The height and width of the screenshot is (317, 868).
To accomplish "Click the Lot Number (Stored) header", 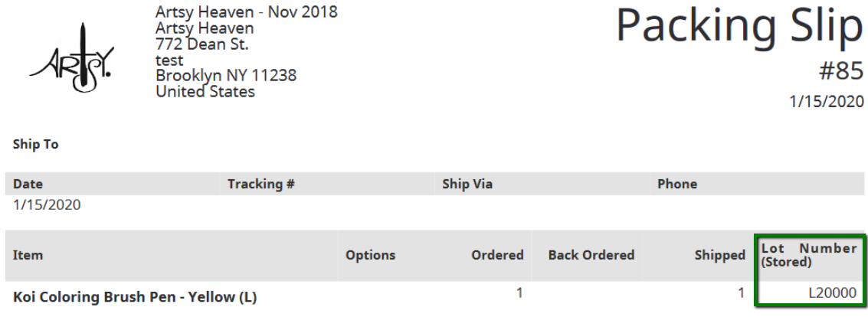I will [809, 255].
